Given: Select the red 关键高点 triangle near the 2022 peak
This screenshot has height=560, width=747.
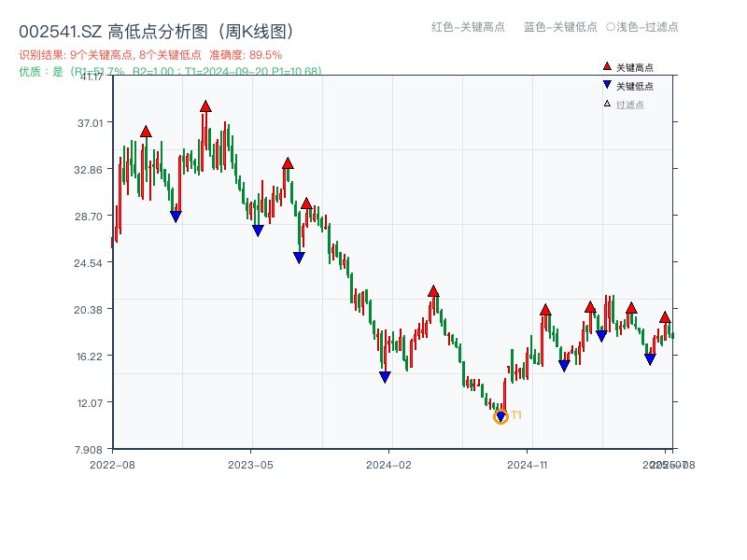Looking at the screenshot, I should (145, 132).
